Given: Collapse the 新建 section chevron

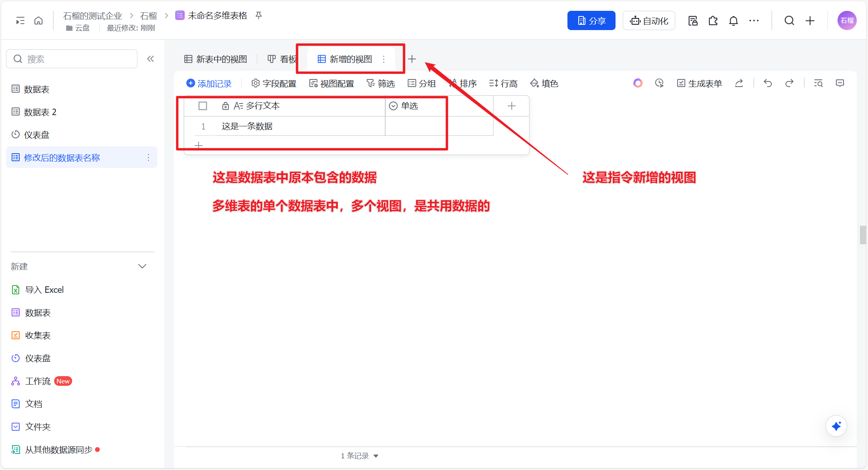Looking at the screenshot, I should (142, 266).
